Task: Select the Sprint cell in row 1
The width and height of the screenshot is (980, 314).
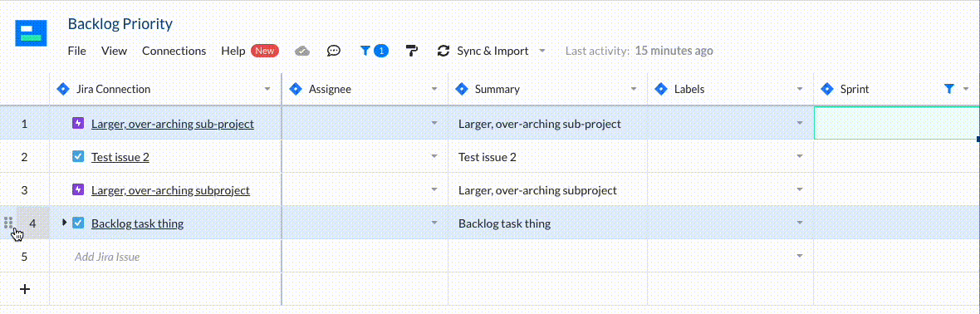Action: coord(896,123)
